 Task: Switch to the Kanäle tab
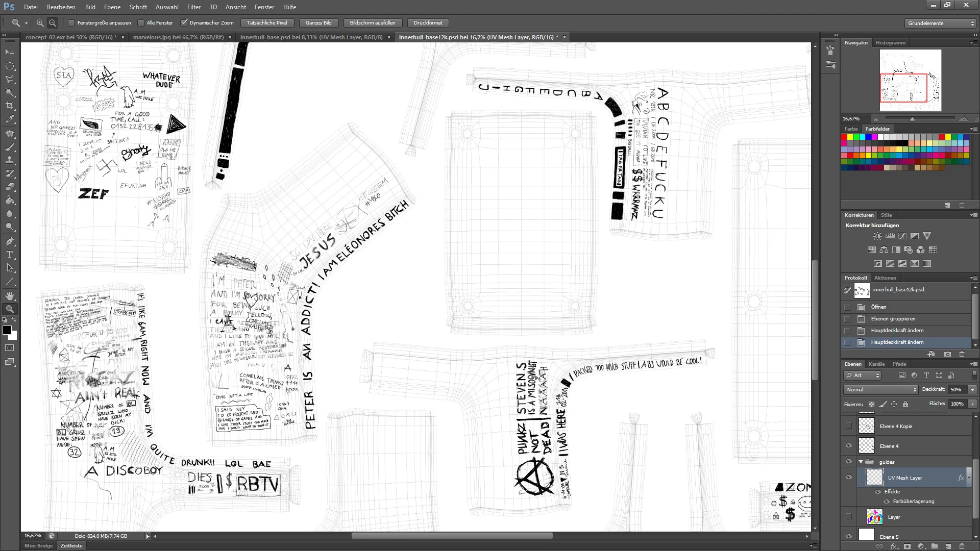pyautogui.click(x=876, y=364)
